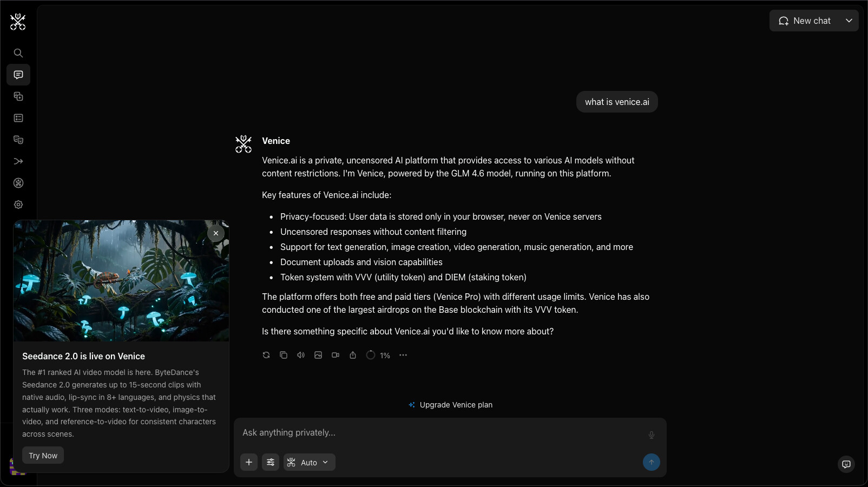This screenshot has height=487, width=868.
Task: Open the list-style sidebar icon
Action: click(18, 118)
